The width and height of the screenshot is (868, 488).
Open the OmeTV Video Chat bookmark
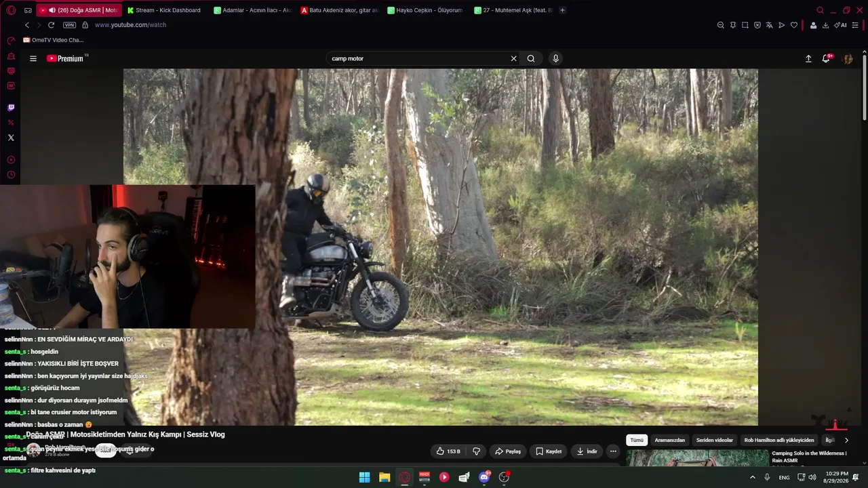pos(54,40)
